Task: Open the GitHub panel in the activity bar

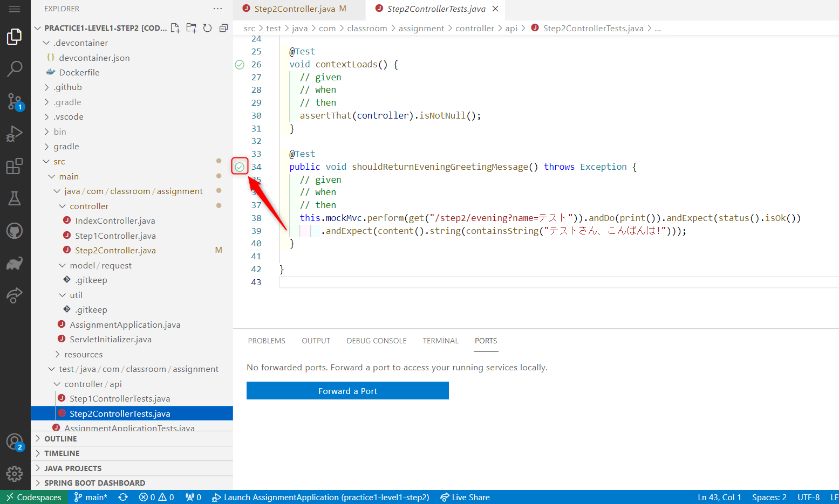Action: [x=15, y=231]
